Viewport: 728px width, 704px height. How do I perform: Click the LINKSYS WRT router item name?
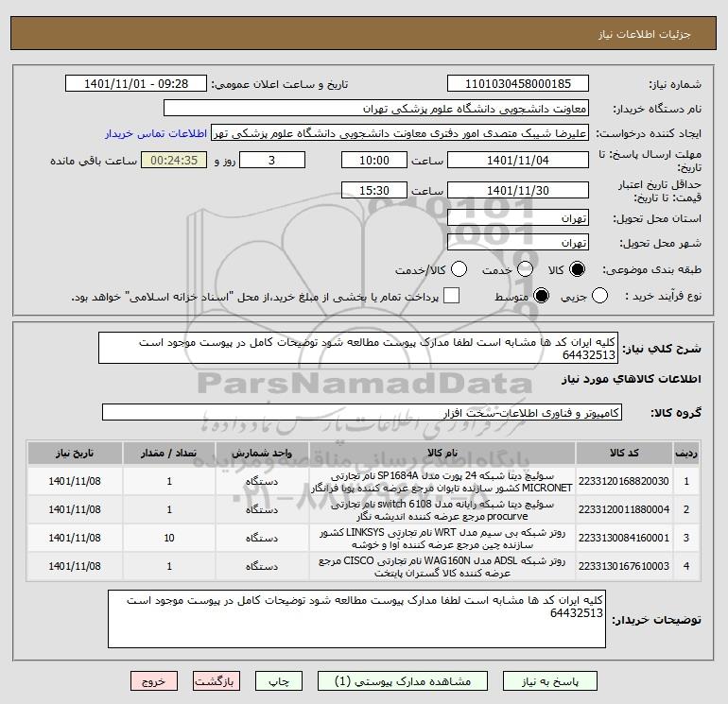point(442,539)
